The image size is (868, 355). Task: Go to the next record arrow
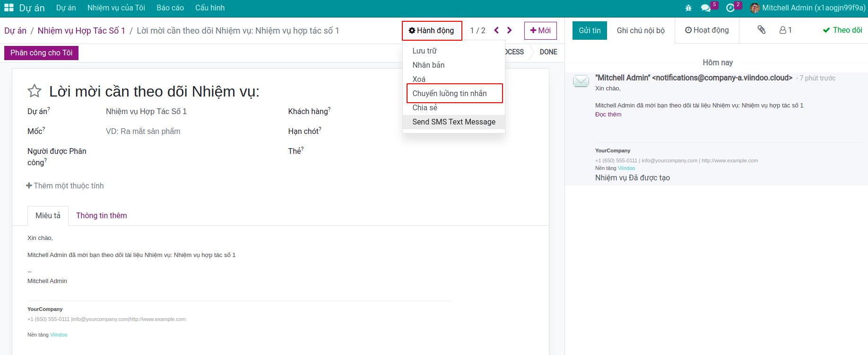click(x=509, y=30)
